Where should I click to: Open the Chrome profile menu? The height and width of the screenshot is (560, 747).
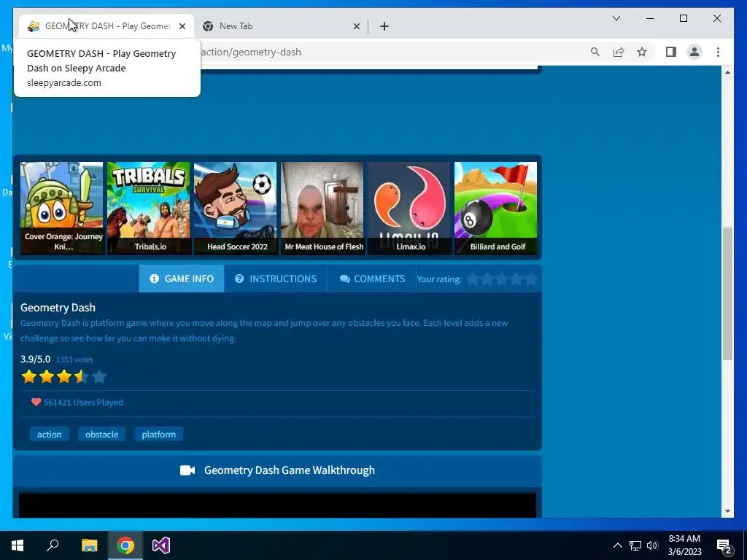[694, 52]
